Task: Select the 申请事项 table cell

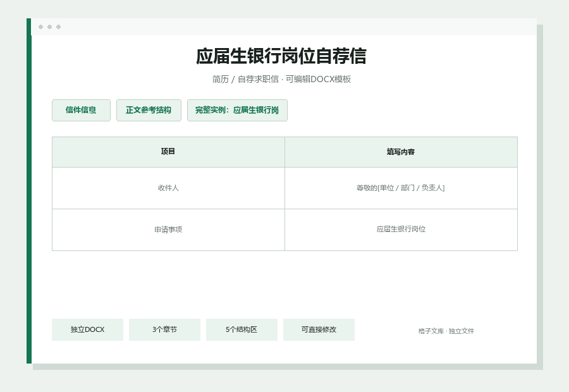Action: 168,230
